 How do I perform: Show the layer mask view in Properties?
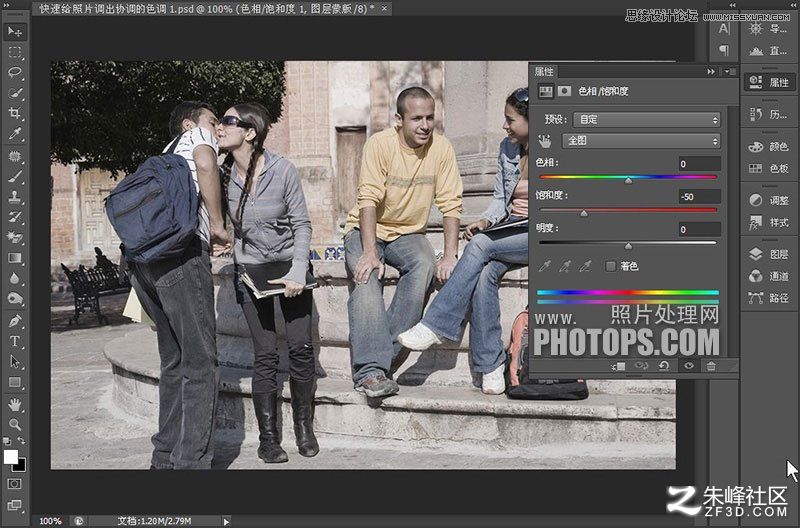pyautogui.click(x=564, y=91)
